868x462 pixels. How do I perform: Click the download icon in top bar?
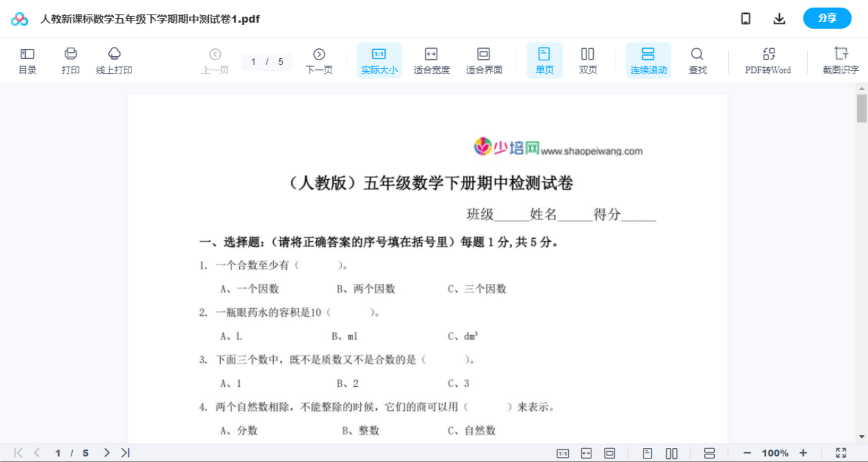pos(779,18)
